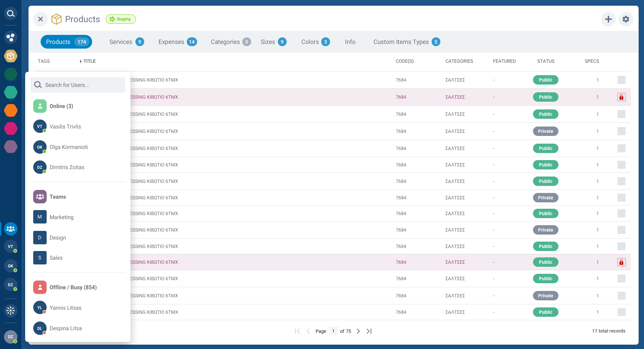
Task: Click the search icon in the left sidebar
Action: coord(11,13)
